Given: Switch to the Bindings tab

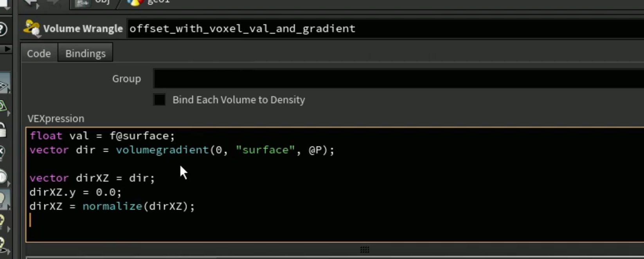Looking at the screenshot, I should (85, 53).
